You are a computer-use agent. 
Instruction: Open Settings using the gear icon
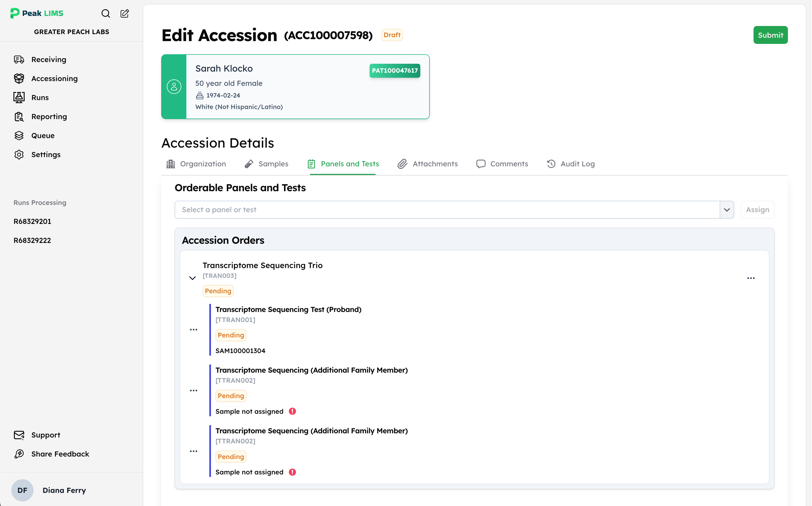pyautogui.click(x=19, y=154)
